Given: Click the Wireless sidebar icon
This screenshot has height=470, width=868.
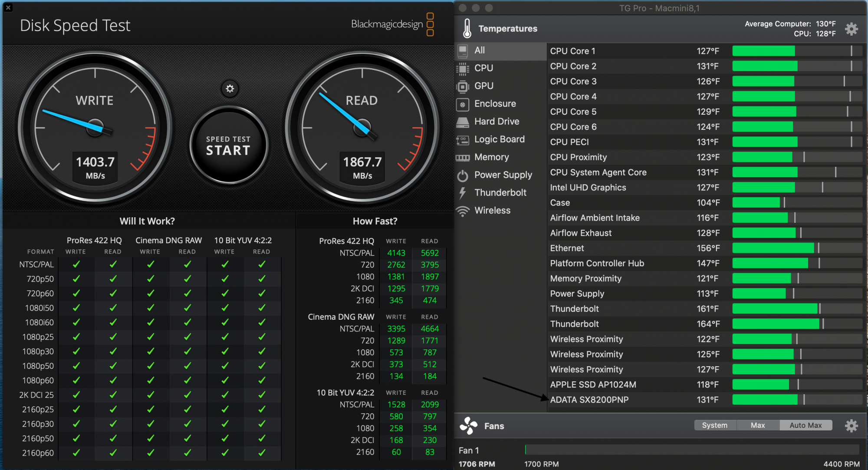Looking at the screenshot, I should pyautogui.click(x=463, y=211).
